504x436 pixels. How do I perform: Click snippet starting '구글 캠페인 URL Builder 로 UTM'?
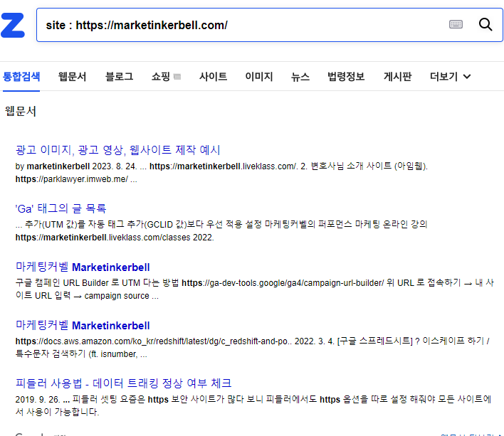255,283
